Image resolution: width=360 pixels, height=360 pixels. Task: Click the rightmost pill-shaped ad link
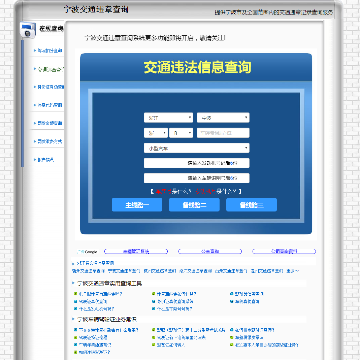pos(284,251)
